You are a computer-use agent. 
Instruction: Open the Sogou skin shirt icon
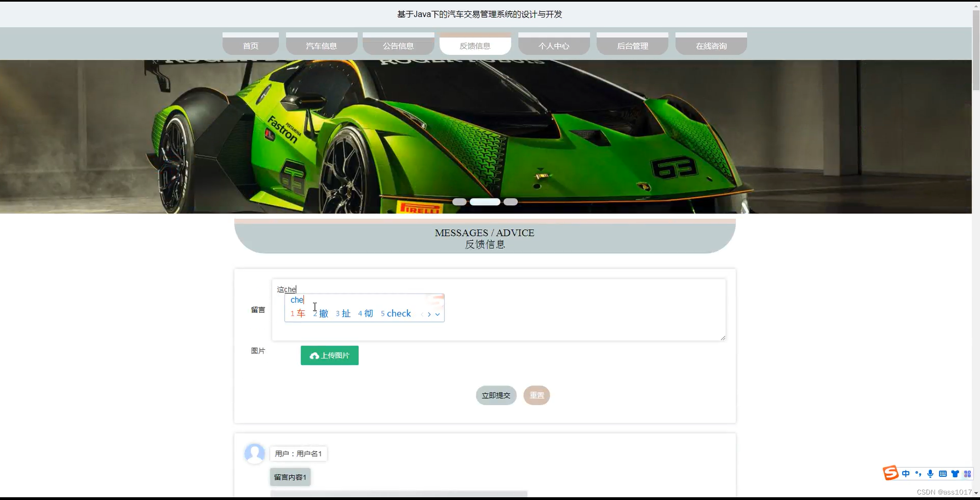click(x=955, y=474)
